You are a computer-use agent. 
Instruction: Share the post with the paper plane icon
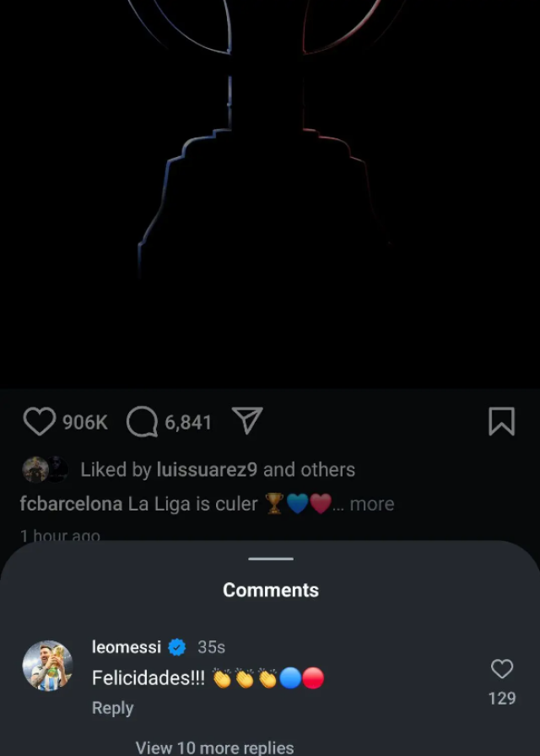tap(247, 420)
